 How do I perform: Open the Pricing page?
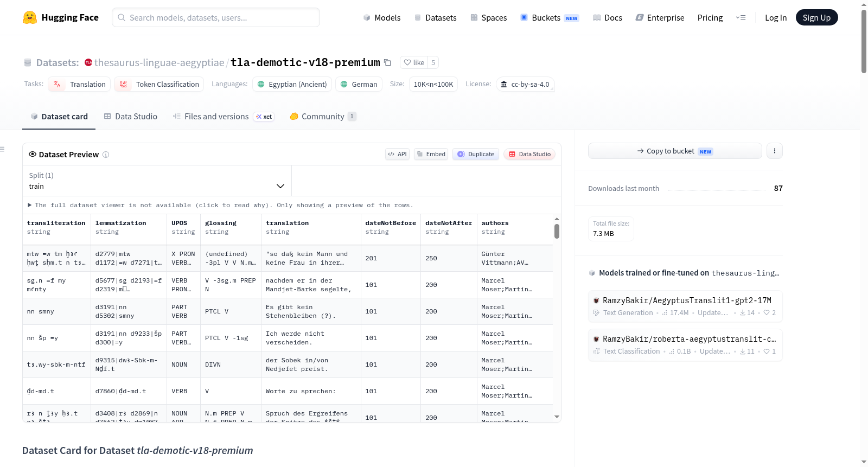coord(710,17)
